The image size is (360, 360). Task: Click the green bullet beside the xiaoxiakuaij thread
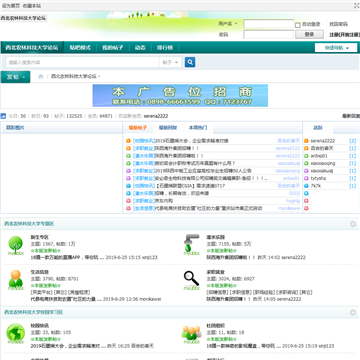click(128, 163)
